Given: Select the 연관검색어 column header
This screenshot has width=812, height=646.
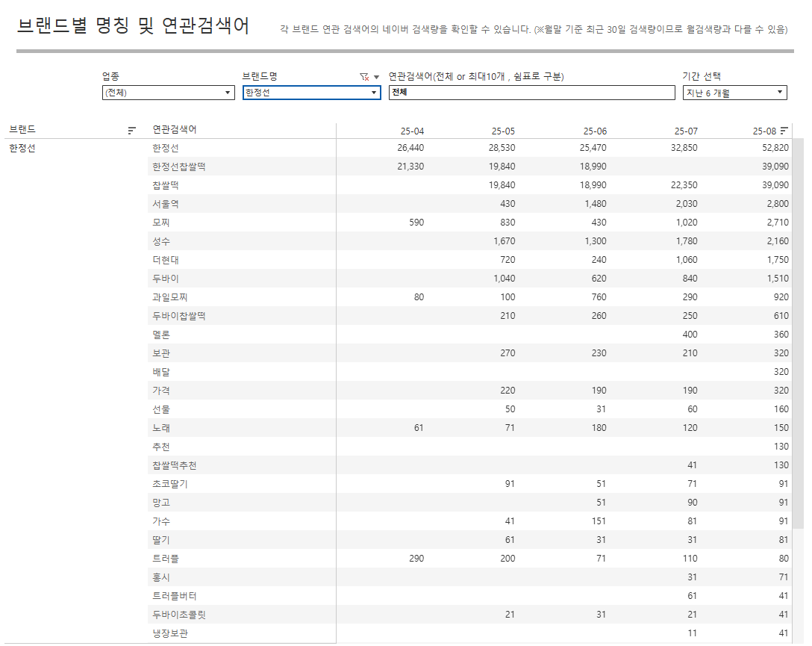Looking at the screenshot, I should [175, 129].
